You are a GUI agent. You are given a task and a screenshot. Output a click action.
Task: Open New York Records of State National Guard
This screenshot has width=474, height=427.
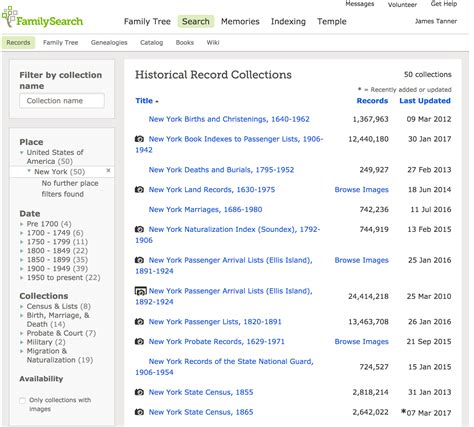[224, 367]
